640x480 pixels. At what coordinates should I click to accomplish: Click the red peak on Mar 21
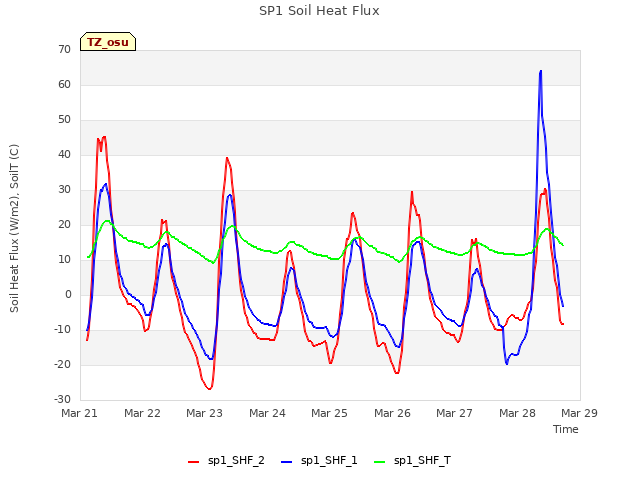pyautogui.click(x=104, y=137)
